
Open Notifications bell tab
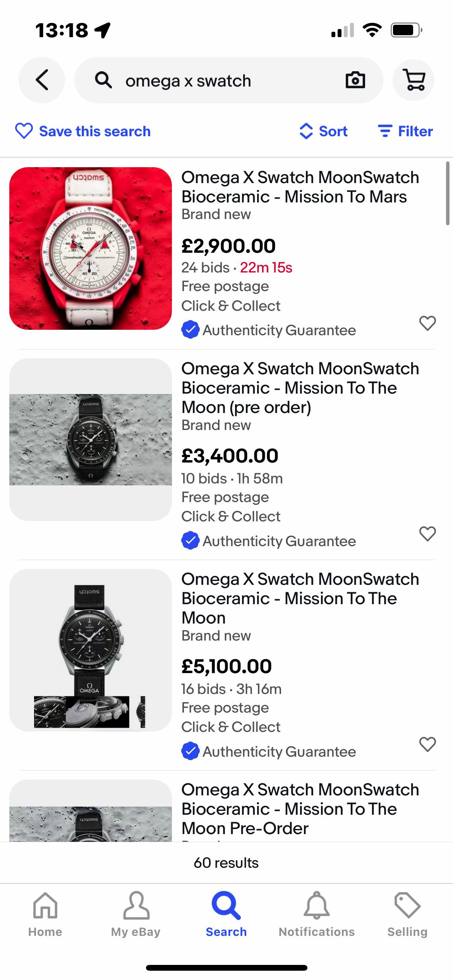click(x=317, y=914)
